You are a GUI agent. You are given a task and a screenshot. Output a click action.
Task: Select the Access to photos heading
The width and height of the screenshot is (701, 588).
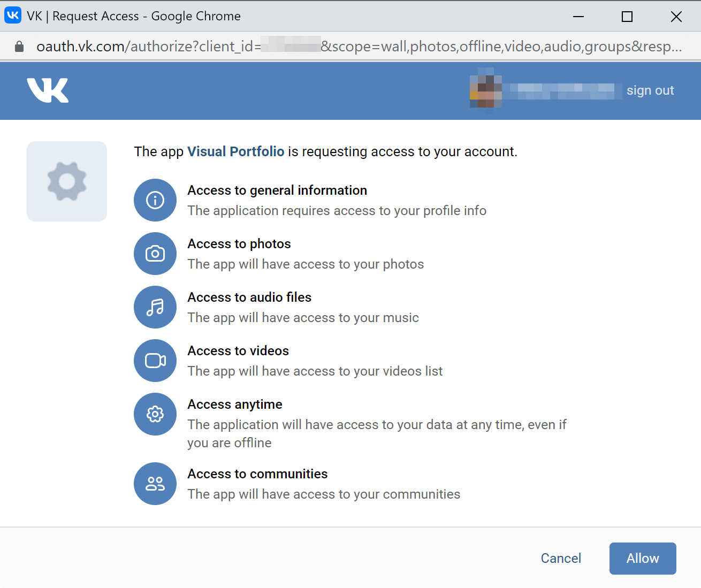(239, 244)
